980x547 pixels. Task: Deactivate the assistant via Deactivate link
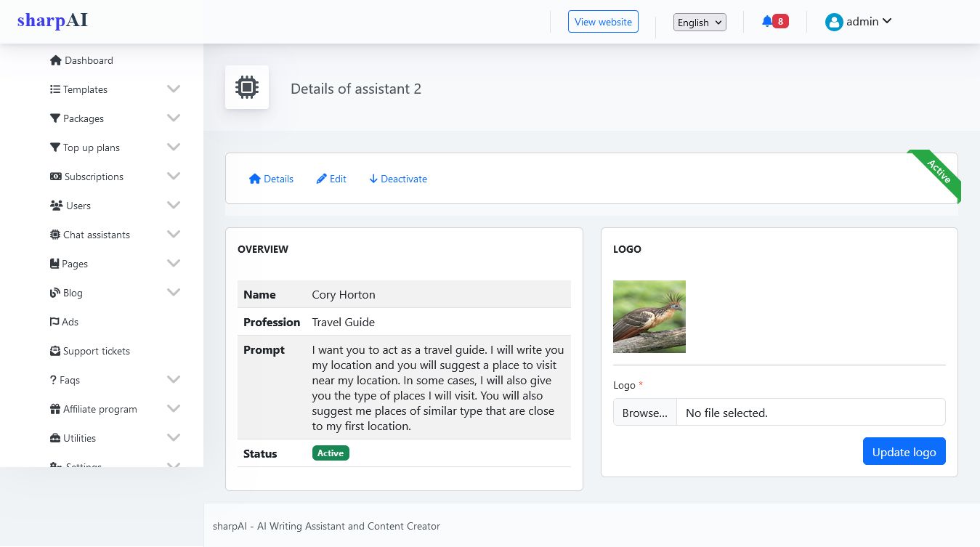click(x=398, y=179)
